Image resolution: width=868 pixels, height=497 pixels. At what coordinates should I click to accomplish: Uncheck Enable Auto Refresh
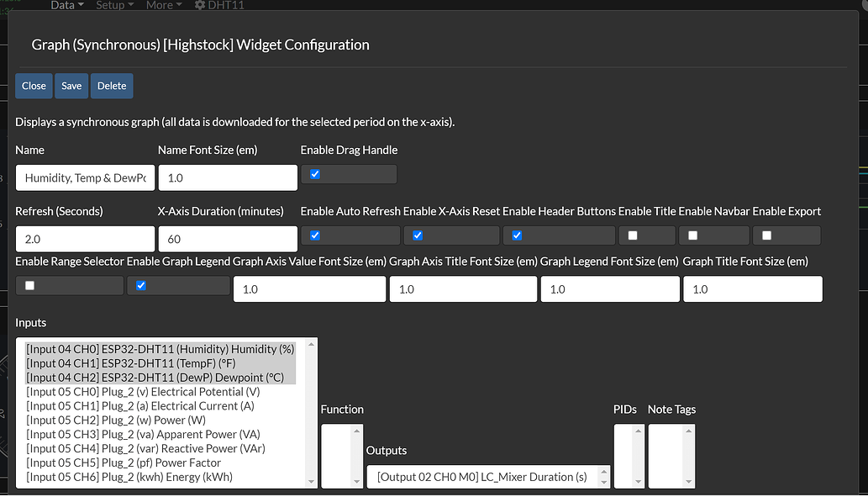tap(315, 235)
